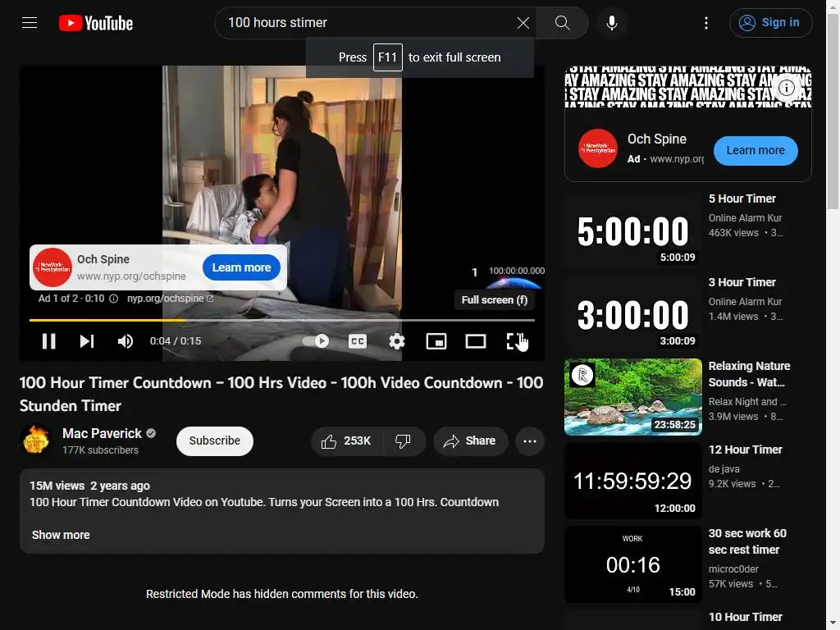Go to YouTube home via logo
The image size is (840, 630).
96,23
